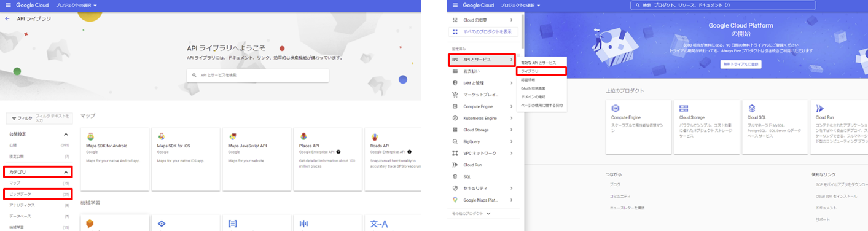The image size is (868, 231).
Task: Select the Maps JavaScript API icon
Action: [233, 136]
